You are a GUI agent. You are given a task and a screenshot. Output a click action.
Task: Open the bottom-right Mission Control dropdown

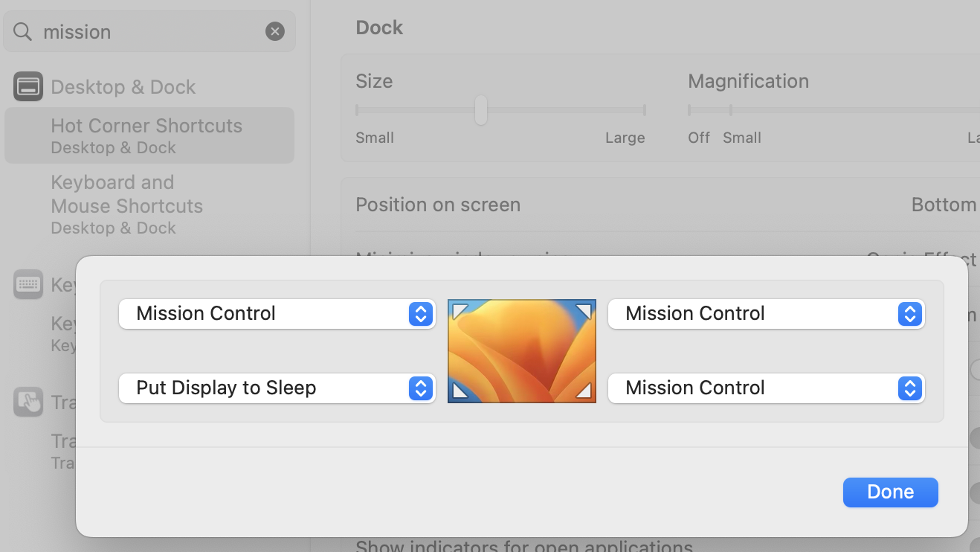[766, 388]
